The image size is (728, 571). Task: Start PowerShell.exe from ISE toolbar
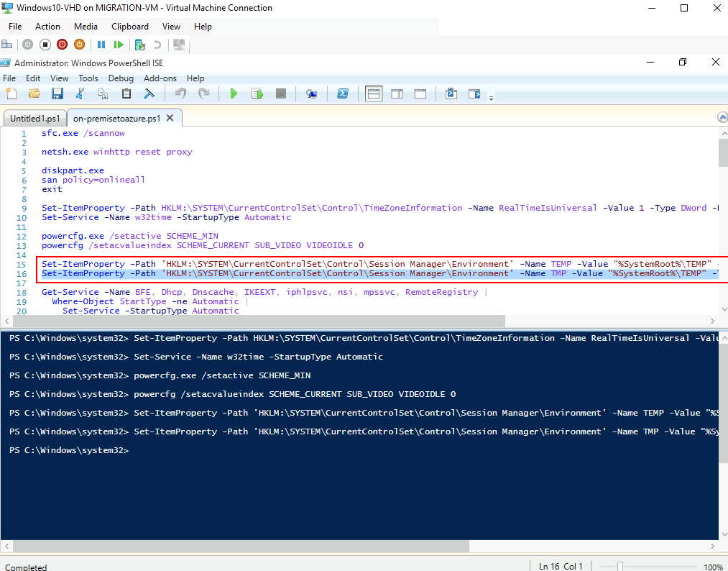(343, 94)
